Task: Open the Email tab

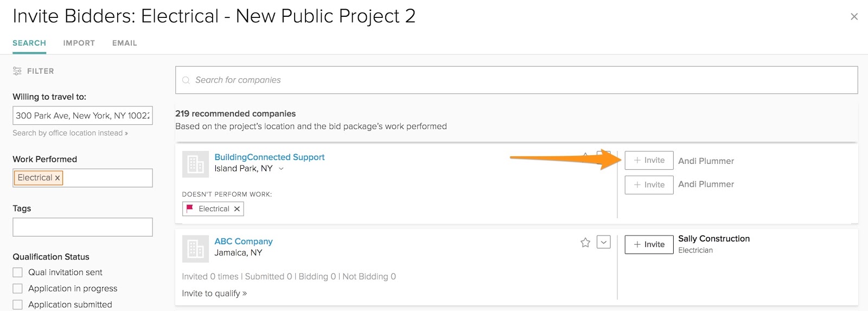Action: click(x=124, y=43)
